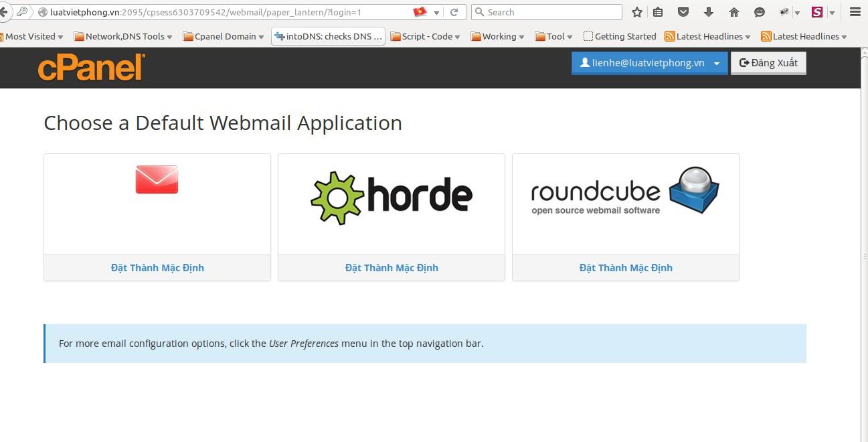Open Tool bookmark folder
Image resolution: width=868 pixels, height=442 pixels.
(x=554, y=36)
